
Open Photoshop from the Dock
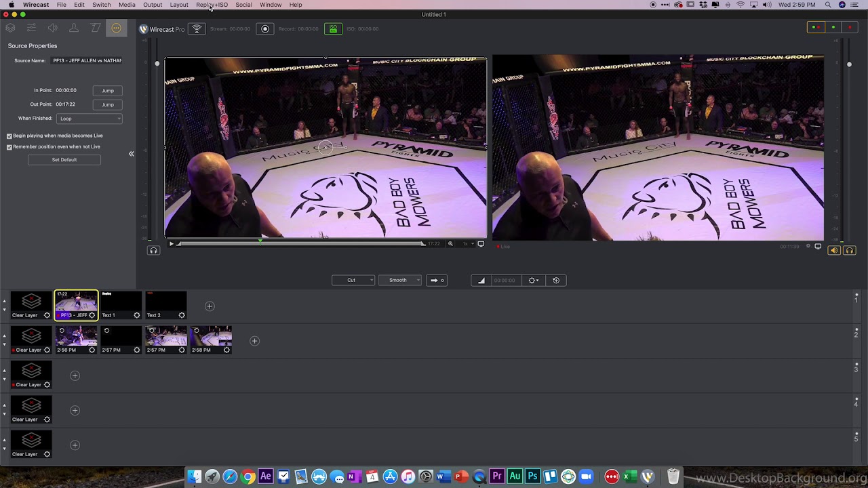coord(532,476)
